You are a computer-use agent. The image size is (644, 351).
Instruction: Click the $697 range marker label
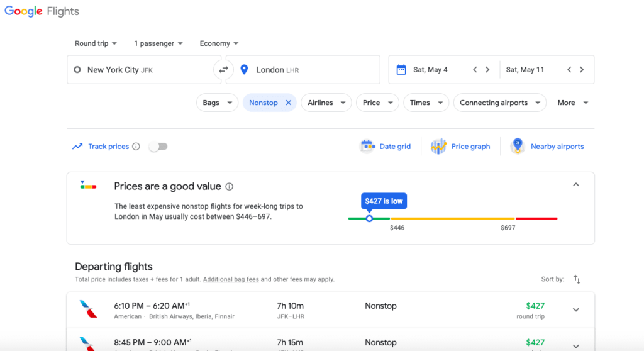[508, 228]
